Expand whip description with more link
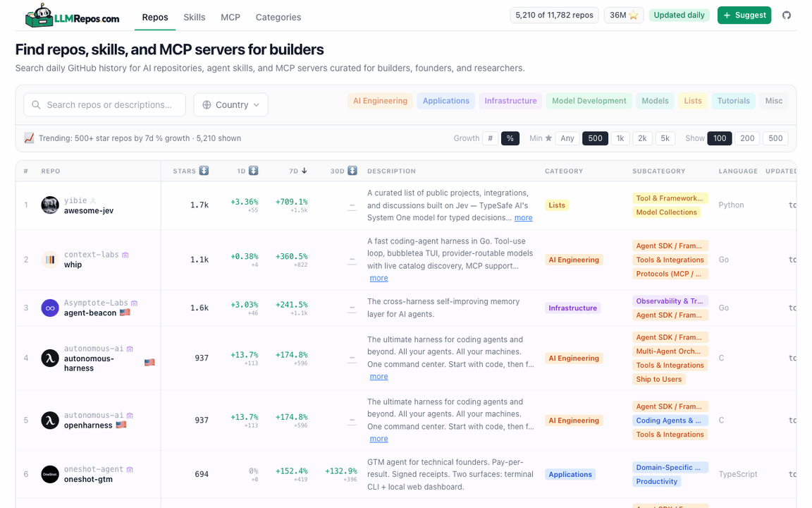 [x=379, y=279]
